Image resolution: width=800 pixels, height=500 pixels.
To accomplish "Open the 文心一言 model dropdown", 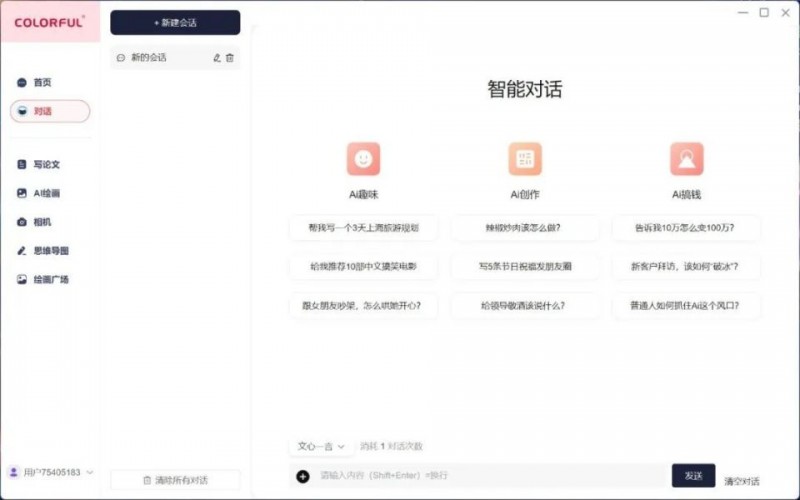I will [321, 446].
